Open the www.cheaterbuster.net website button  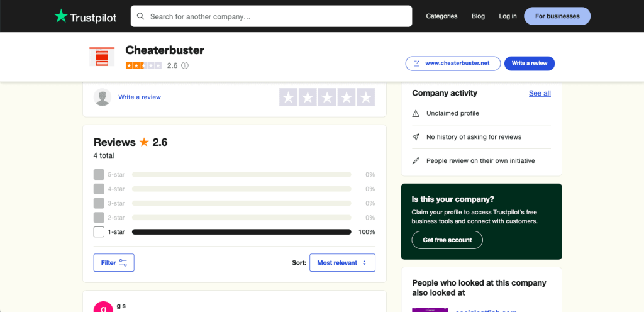(453, 64)
